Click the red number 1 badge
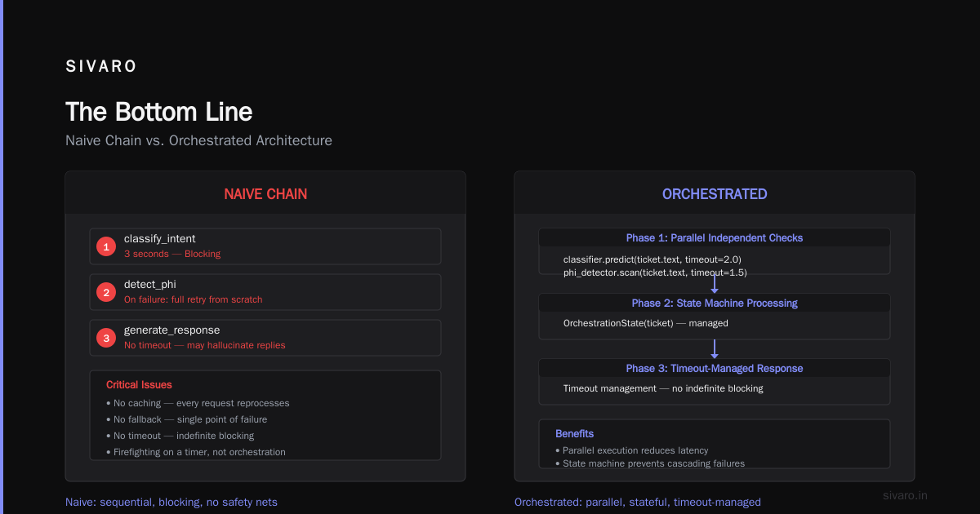Image resolution: width=980 pixels, height=514 pixels. (106, 246)
